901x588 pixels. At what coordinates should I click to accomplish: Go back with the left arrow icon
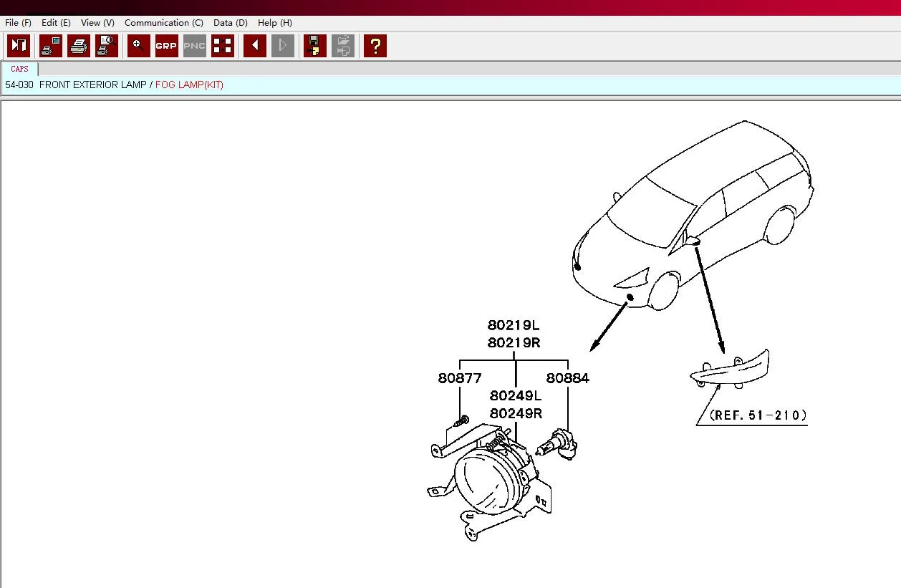(x=255, y=46)
